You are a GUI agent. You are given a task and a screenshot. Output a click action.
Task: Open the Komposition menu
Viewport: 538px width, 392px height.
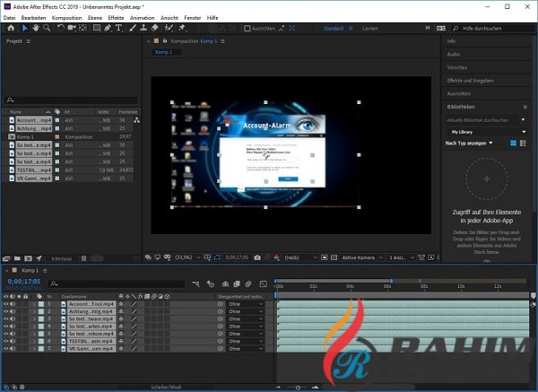pos(66,16)
